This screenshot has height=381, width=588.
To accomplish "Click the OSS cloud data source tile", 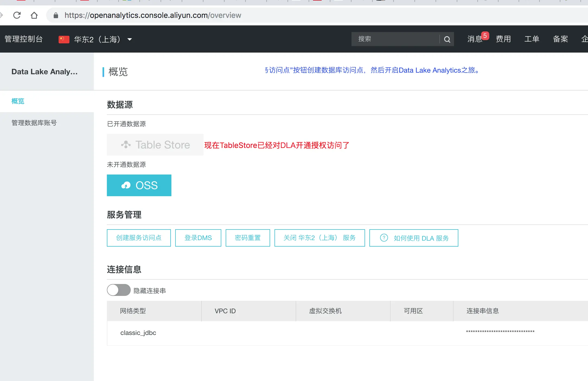I will [139, 185].
